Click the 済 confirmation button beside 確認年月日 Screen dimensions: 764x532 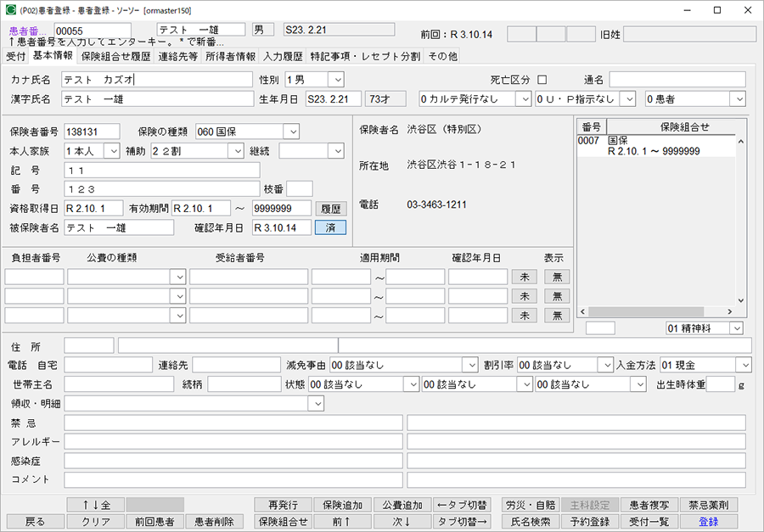[x=330, y=227]
